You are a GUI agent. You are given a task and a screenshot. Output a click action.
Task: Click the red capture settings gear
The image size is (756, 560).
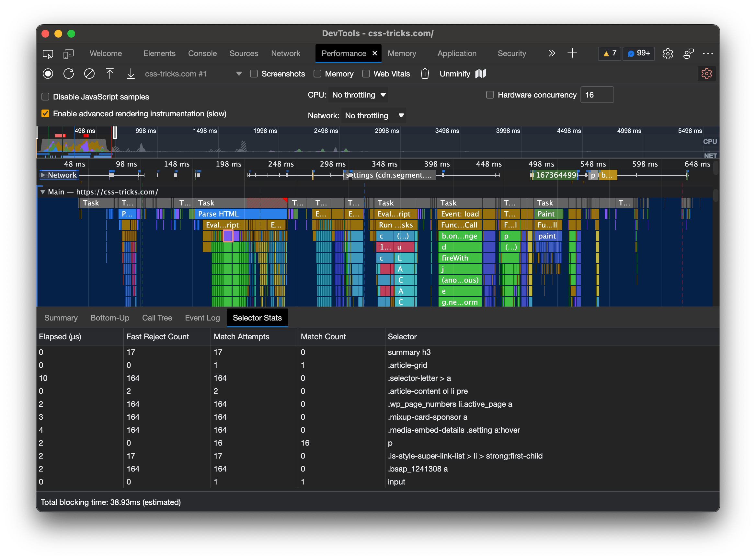pyautogui.click(x=706, y=74)
